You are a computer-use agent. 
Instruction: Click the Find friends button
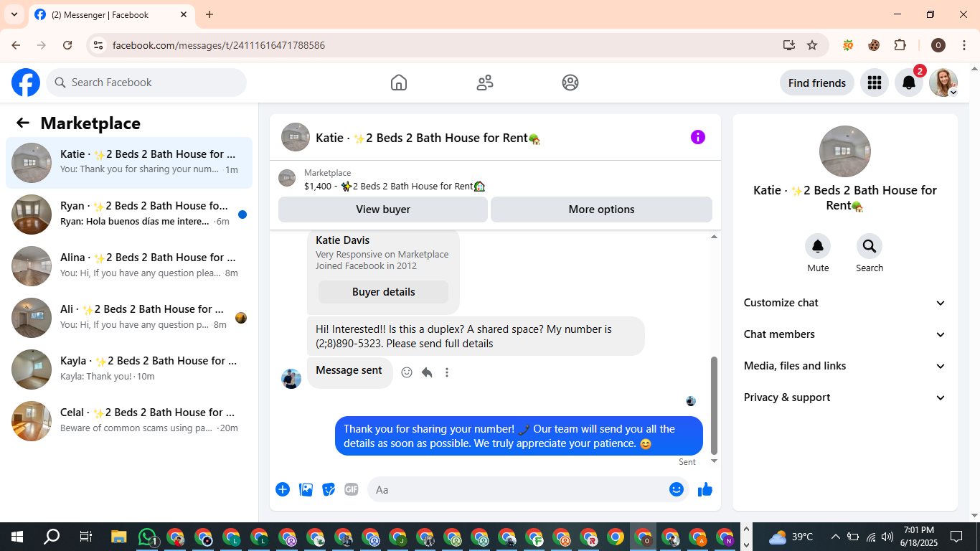pyautogui.click(x=817, y=83)
